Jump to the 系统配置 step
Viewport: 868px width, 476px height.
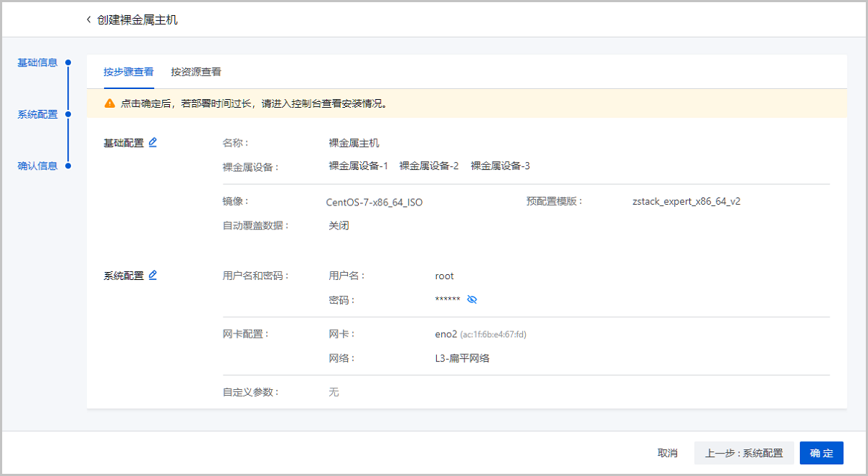(x=38, y=114)
